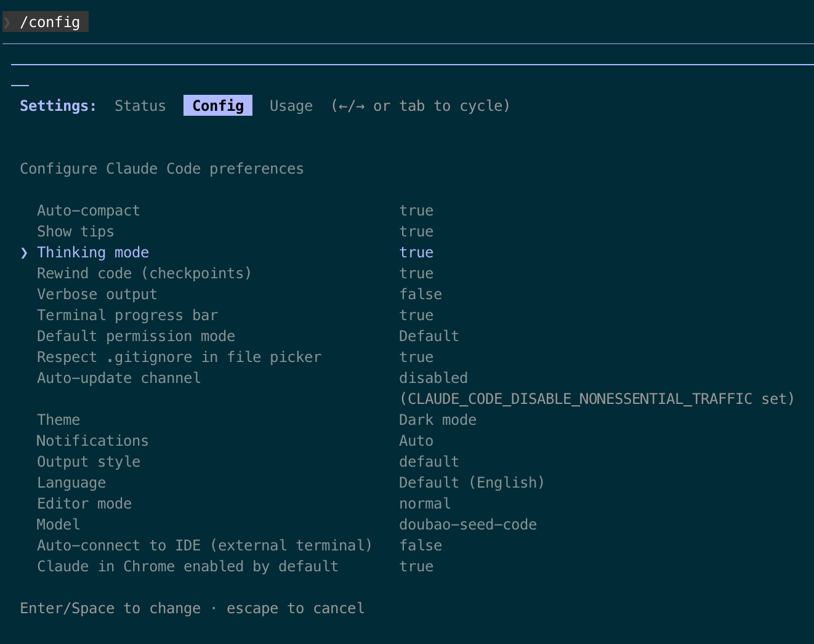Image resolution: width=814 pixels, height=644 pixels.
Task: Change the Model doubao-seed-code option
Action: (x=467, y=525)
